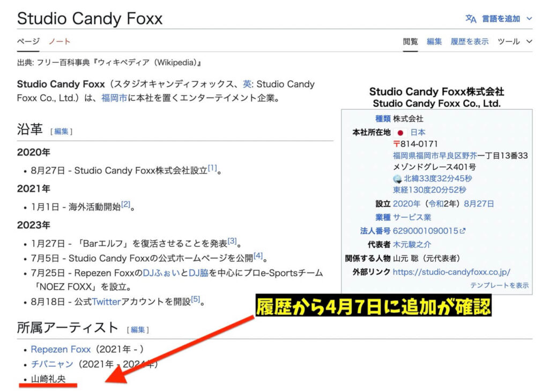Select the 山崎礼央 list entry
Viewport: 549px width, 392px height.
[48, 379]
